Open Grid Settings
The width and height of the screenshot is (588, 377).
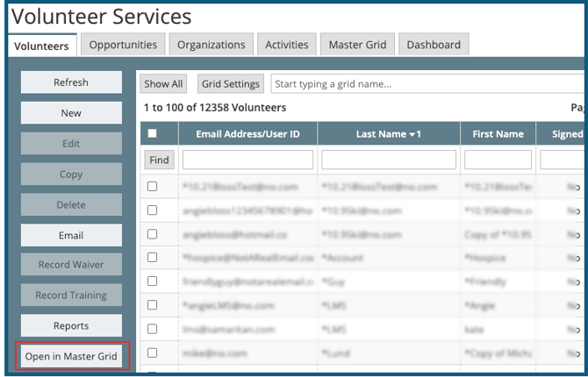230,84
